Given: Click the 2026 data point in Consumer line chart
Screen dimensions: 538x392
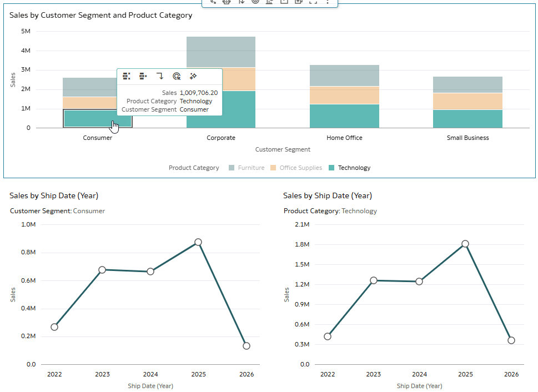Looking at the screenshot, I should tap(247, 346).
